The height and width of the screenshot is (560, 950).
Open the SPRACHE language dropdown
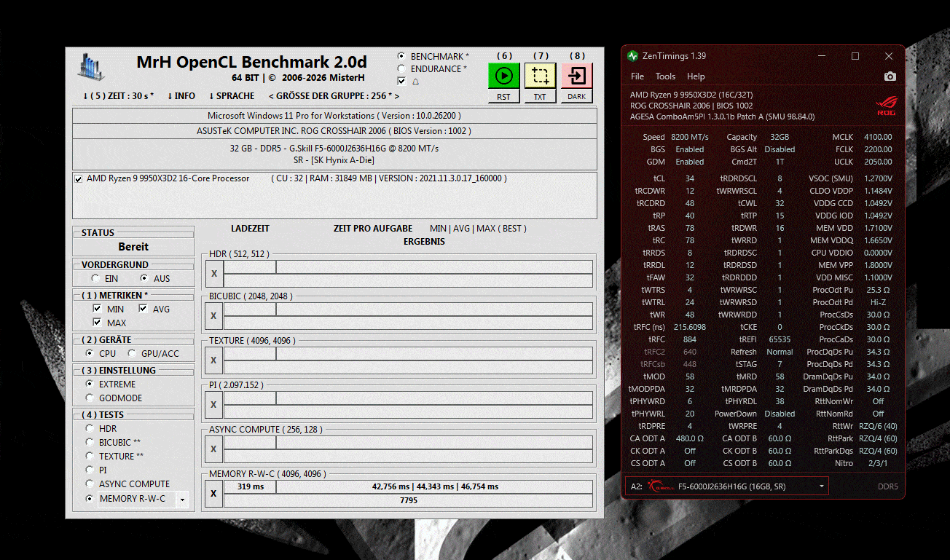pos(232,96)
